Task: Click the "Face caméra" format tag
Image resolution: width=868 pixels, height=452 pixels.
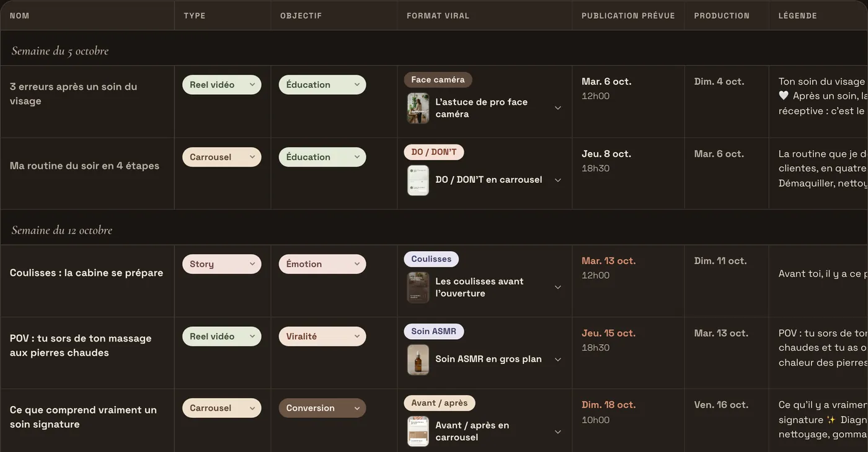Action: point(438,79)
